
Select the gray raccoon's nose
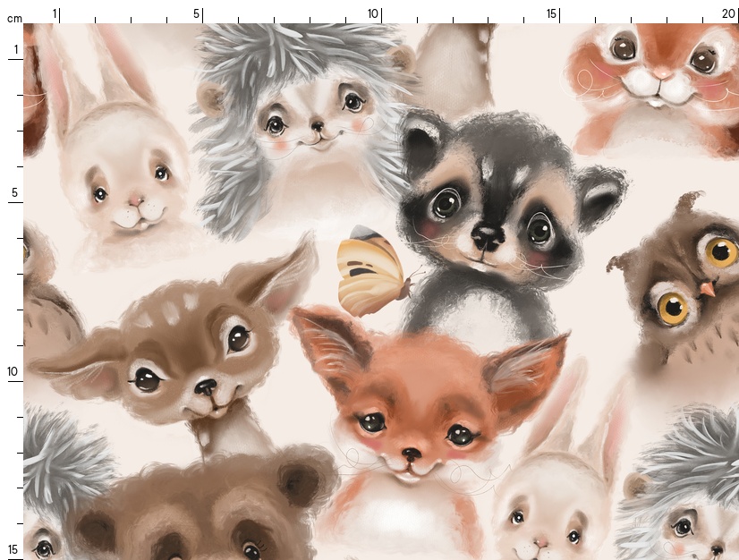pyautogui.click(x=487, y=237)
